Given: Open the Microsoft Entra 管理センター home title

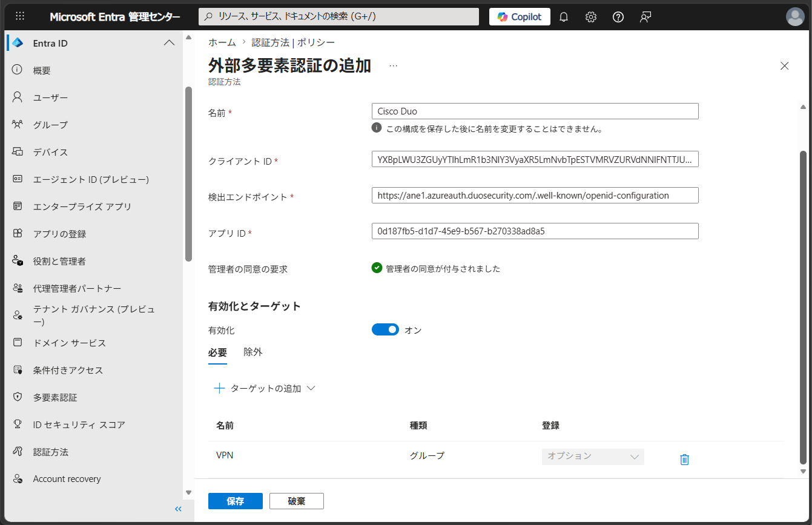Looking at the screenshot, I should pos(115,17).
